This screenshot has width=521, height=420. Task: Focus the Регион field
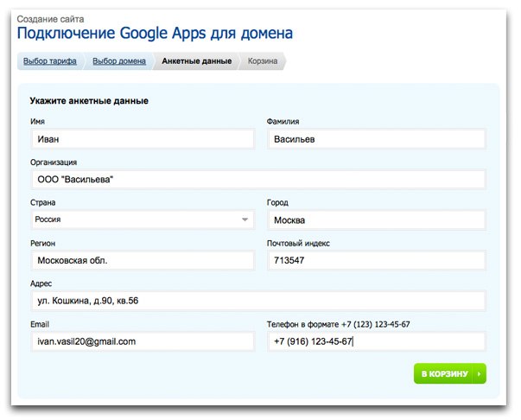[141, 260]
